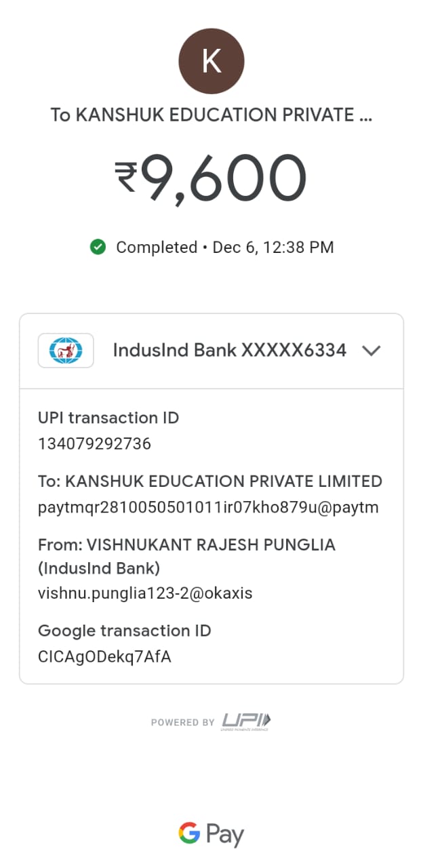Image resolution: width=423 pixels, height=868 pixels.
Task: Expand the IndusInd Bank account chevron
Action: pyautogui.click(x=371, y=351)
